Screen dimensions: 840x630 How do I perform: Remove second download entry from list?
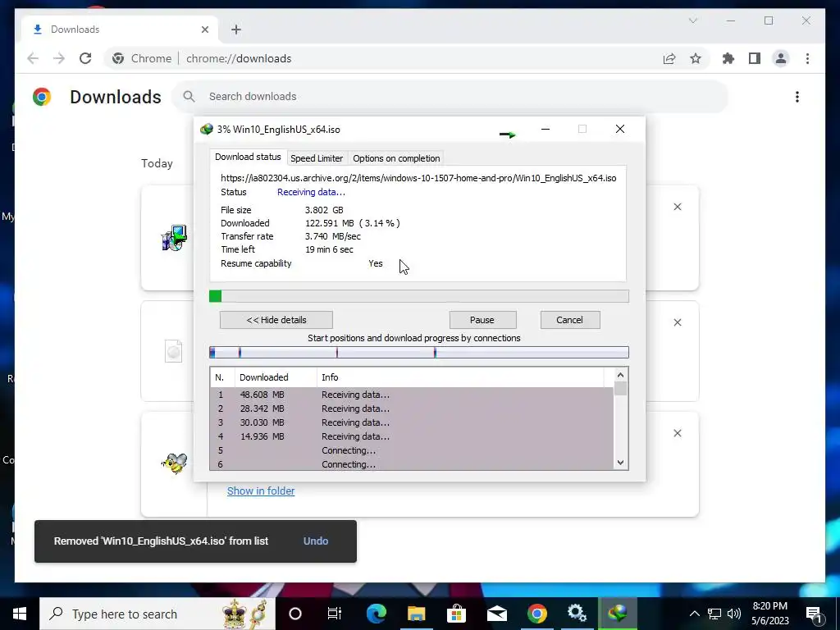point(677,322)
